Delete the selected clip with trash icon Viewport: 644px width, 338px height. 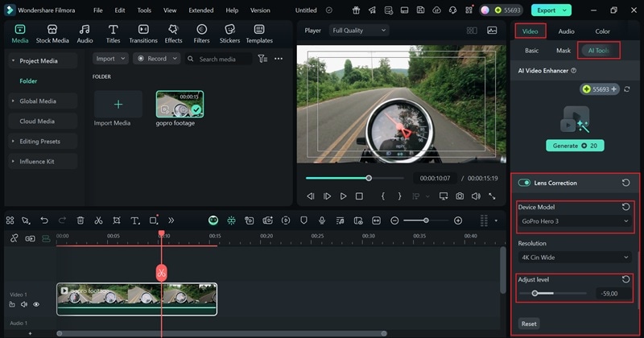pos(80,221)
